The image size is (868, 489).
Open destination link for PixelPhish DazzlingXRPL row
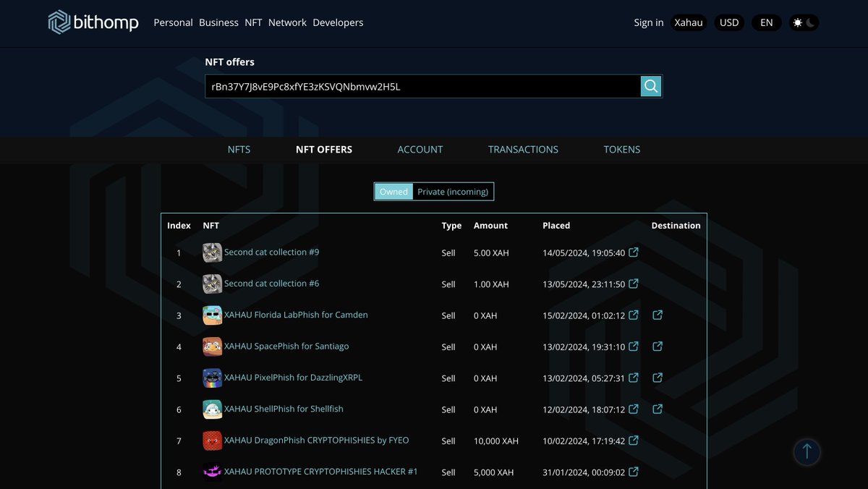click(x=658, y=378)
